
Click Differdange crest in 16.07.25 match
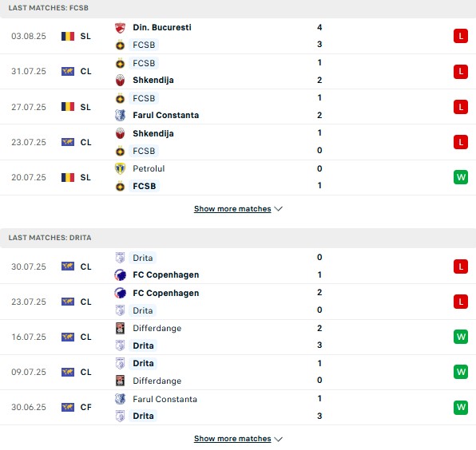point(121,328)
